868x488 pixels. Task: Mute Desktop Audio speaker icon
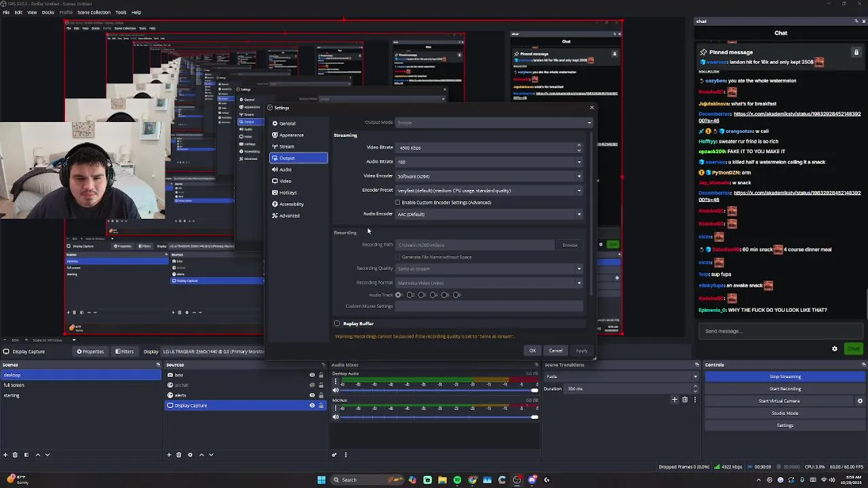(335, 390)
